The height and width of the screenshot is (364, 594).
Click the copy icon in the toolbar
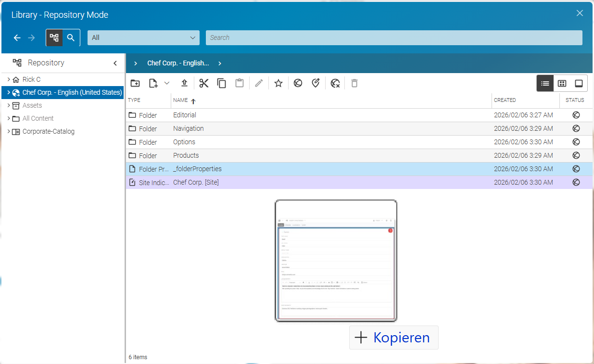tap(222, 83)
